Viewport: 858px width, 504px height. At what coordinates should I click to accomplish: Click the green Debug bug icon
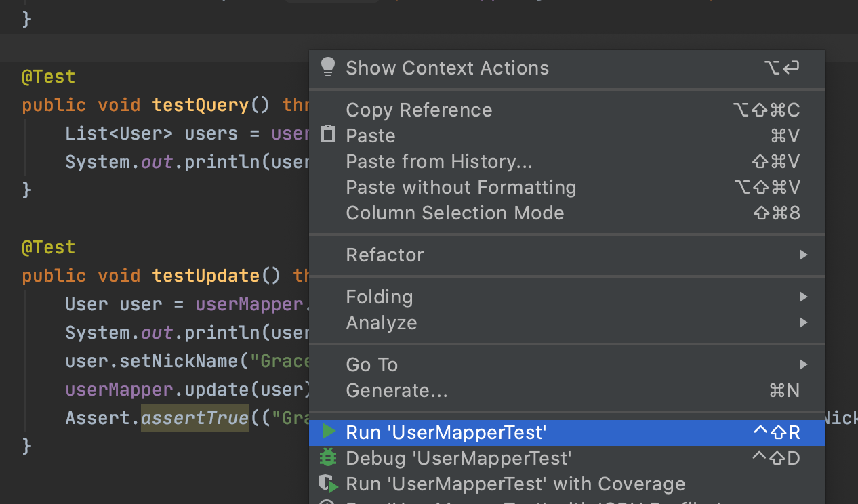(328, 457)
